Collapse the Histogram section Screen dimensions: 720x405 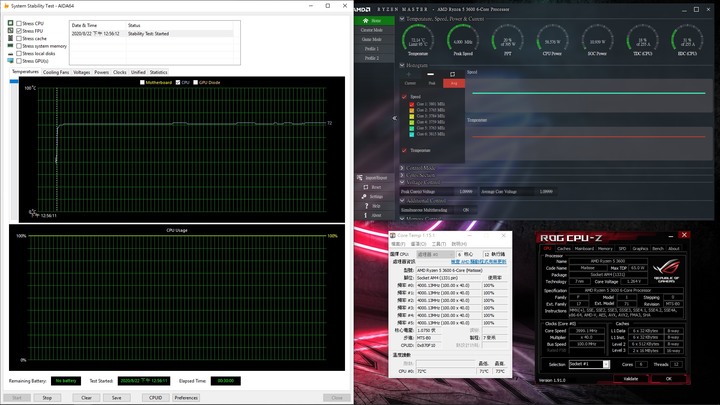pos(402,65)
